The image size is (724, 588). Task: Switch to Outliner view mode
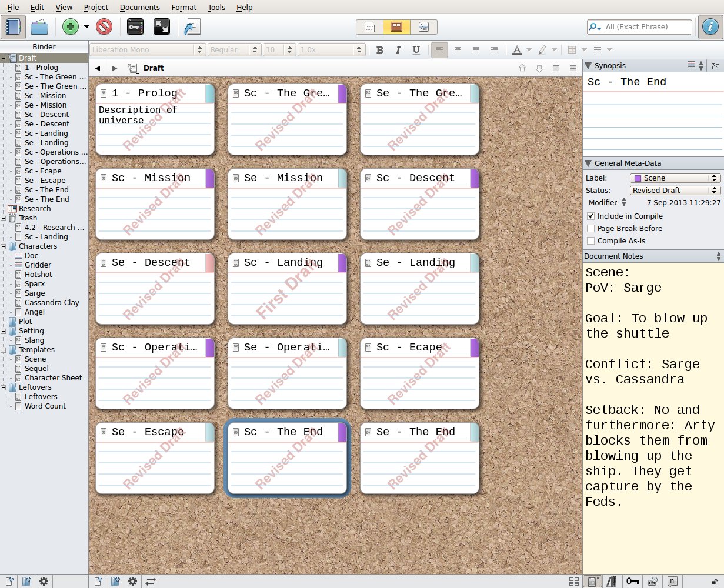pyautogui.click(x=423, y=27)
